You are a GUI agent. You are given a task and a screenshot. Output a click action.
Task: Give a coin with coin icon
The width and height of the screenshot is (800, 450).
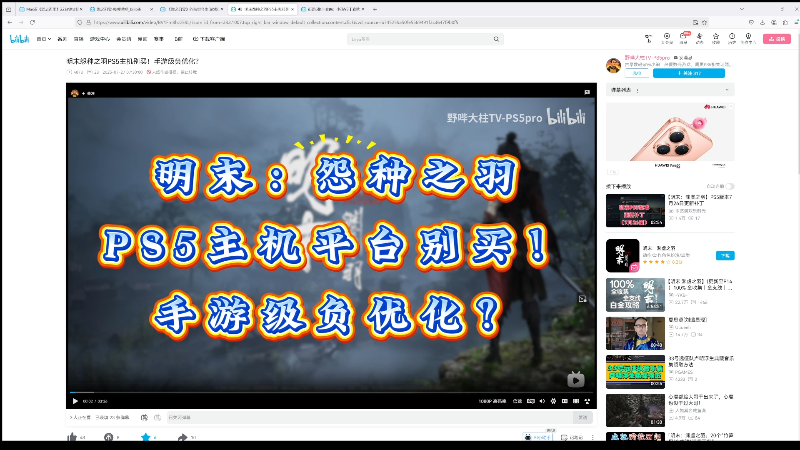point(109,437)
